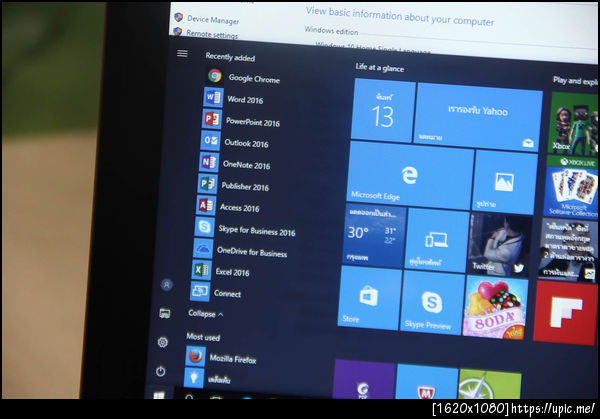Open the Microsoft Edge tile
Screen dimensions: 600x419
tap(410, 176)
